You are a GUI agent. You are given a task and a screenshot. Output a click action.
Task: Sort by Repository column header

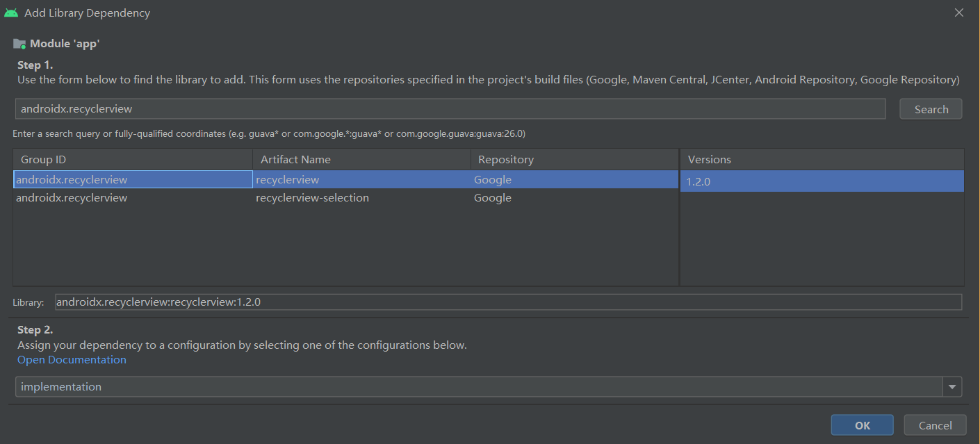(x=574, y=159)
